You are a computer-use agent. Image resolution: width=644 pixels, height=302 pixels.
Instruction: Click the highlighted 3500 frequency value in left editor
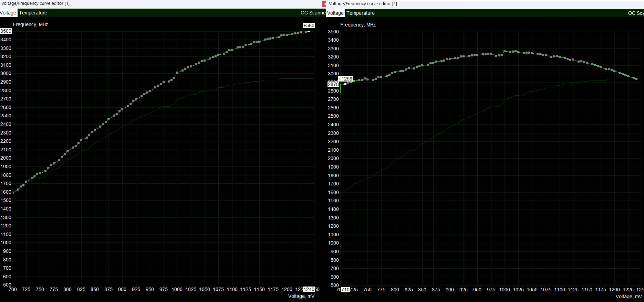[x=6, y=31]
